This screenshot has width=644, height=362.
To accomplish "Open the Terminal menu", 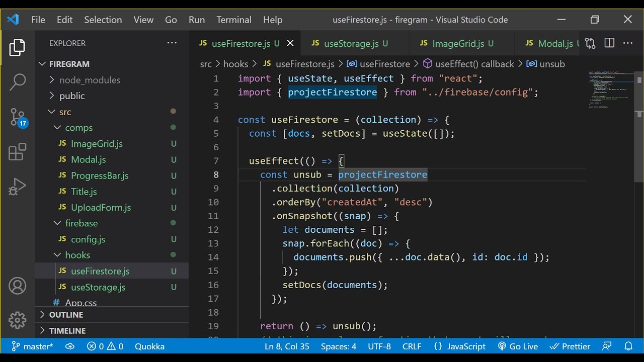I will (233, 20).
